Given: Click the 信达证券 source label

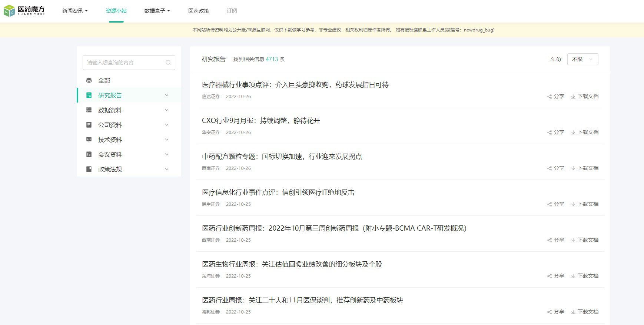Looking at the screenshot, I should tap(211, 97).
